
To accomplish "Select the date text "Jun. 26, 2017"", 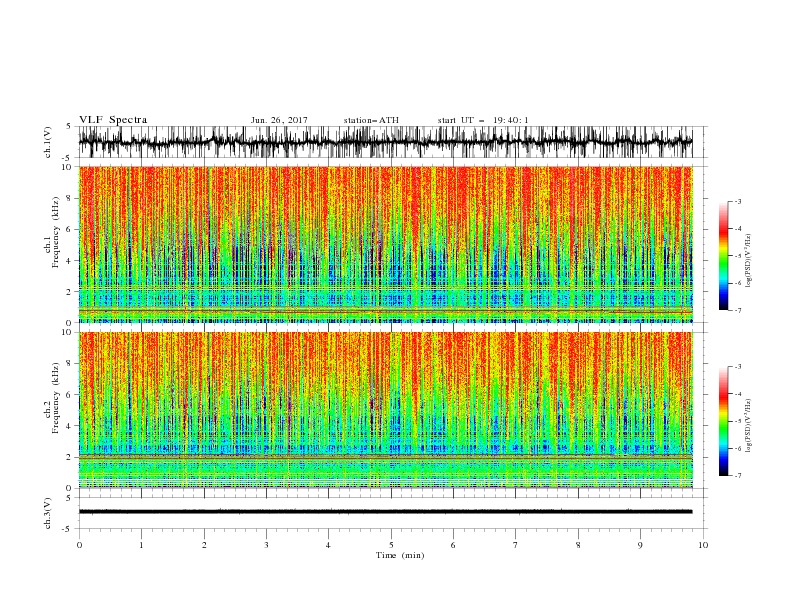I will (x=279, y=120).
